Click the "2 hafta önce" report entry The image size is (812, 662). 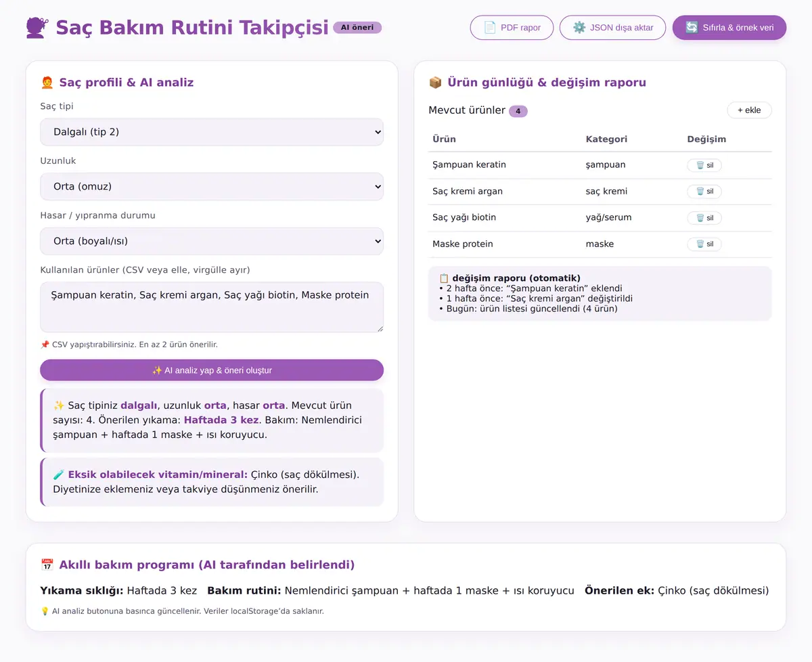coord(531,288)
